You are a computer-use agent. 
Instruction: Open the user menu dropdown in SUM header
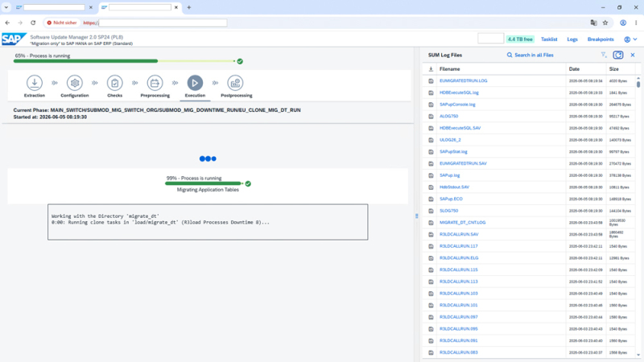click(630, 39)
